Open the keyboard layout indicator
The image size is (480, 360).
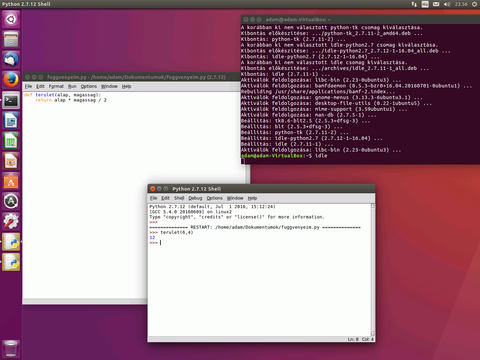pyautogui.click(x=425, y=4)
